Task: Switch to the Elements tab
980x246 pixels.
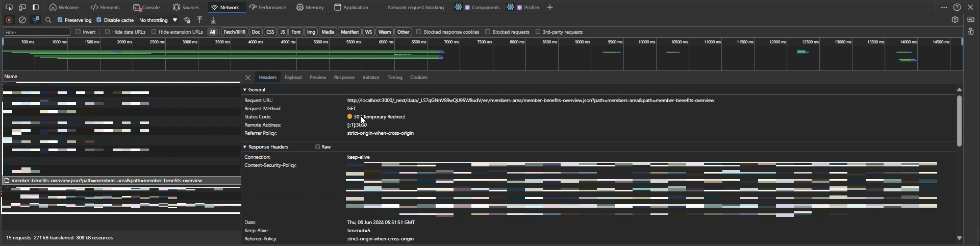Action: pos(105,7)
